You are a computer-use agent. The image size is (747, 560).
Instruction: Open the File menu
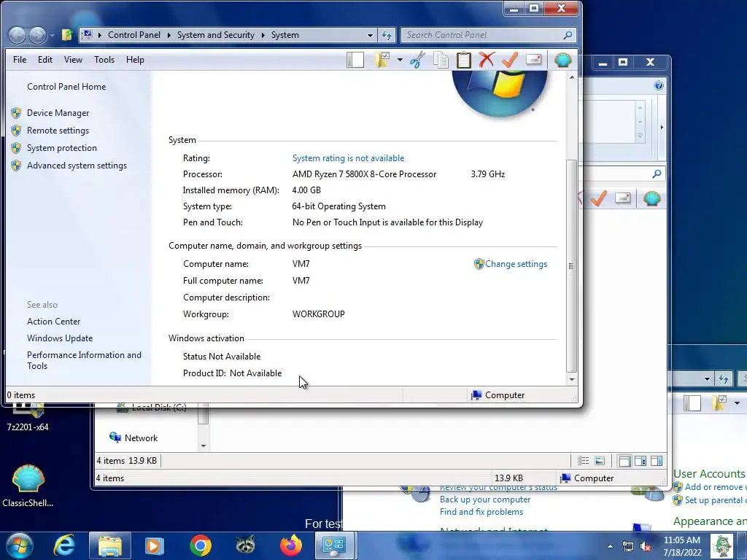point(20,60)
